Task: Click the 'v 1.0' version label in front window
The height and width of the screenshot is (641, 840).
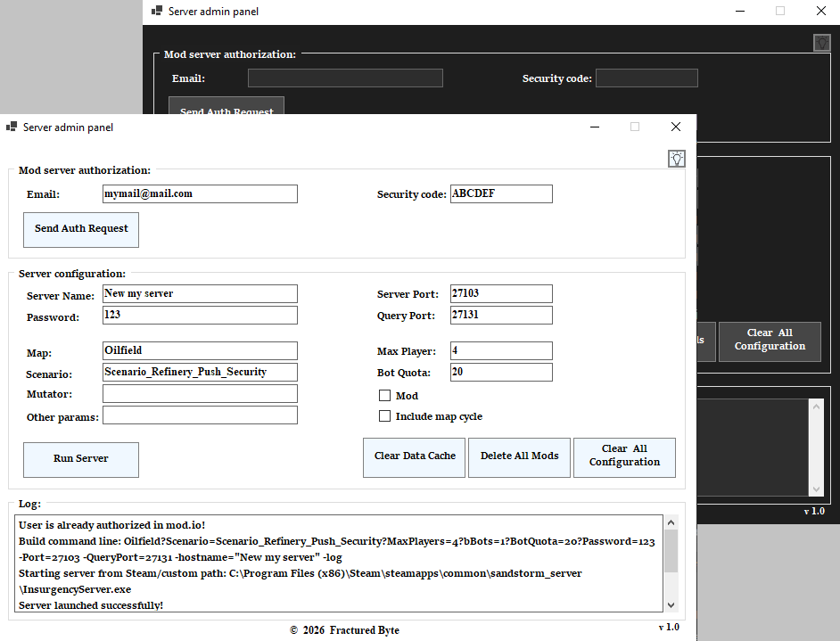Action: point(669,627)
